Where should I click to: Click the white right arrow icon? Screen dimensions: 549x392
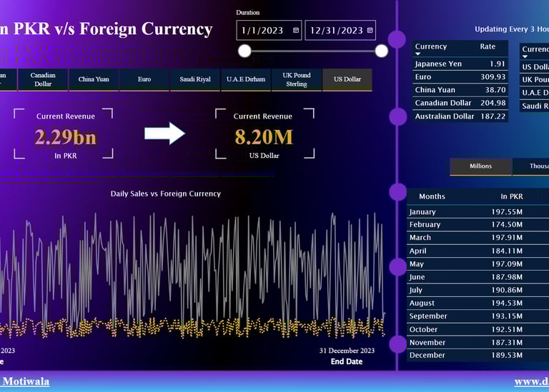tap(164, 134)
